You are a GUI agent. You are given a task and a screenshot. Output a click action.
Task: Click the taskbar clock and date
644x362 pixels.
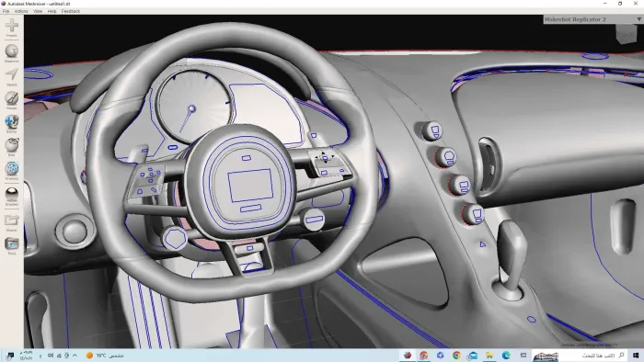click(x=27, y=356)
